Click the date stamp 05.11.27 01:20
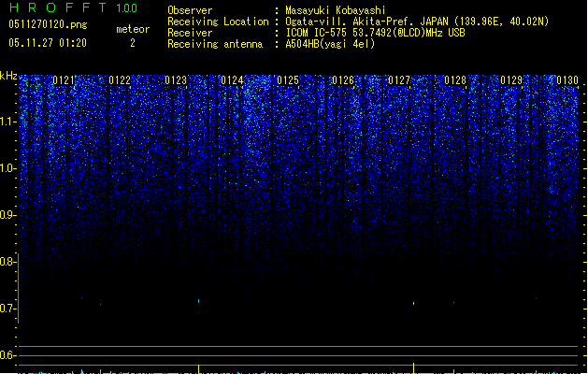588x374 pixels. [x=48, y=43]
